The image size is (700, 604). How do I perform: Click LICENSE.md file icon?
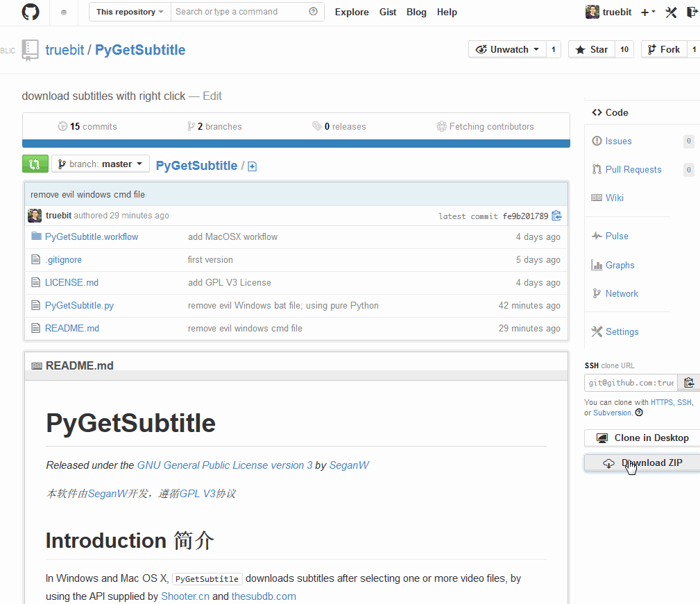pyautogui.click(x=35, y=282)
